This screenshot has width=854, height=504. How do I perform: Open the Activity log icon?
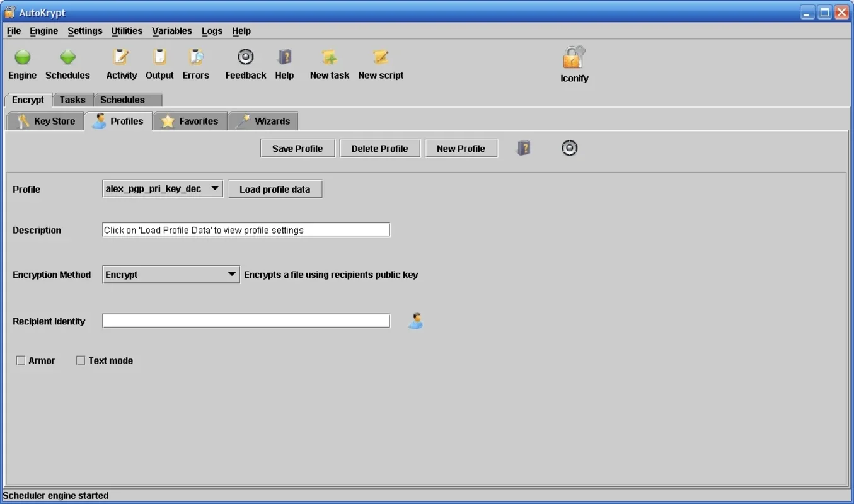(121, 57)
